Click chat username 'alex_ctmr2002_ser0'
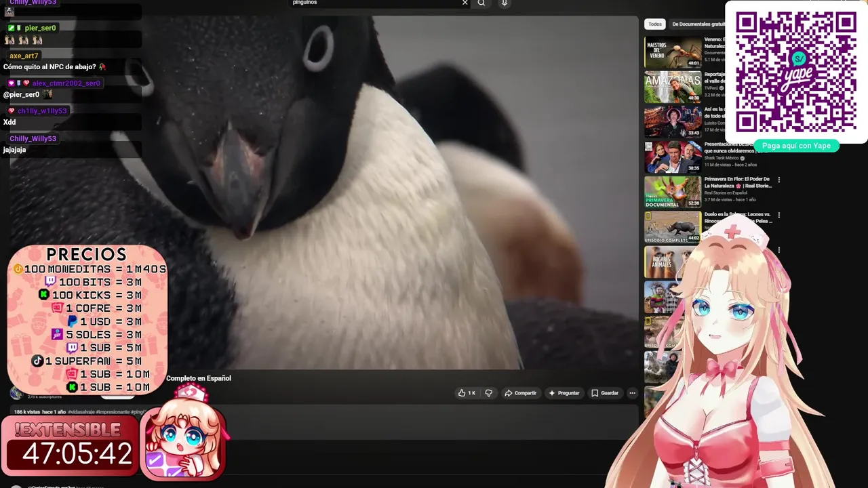868x488 pixels. tap(66, 83)
